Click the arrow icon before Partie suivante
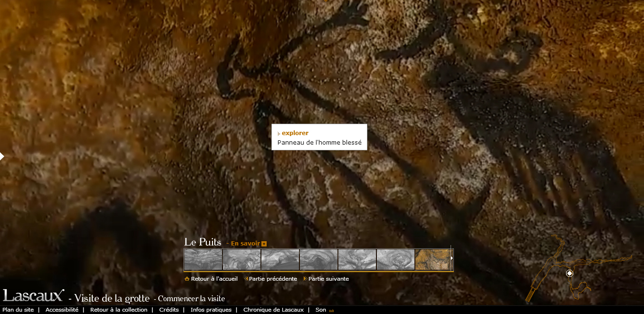644x314 pixels. pyautogui.click(x=306, y=279)
